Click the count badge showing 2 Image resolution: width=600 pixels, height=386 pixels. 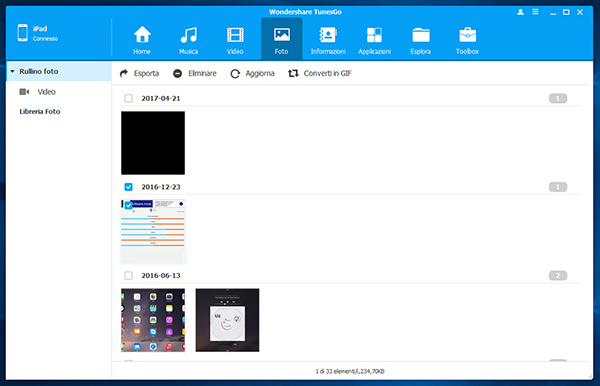[x=558, y=275]
